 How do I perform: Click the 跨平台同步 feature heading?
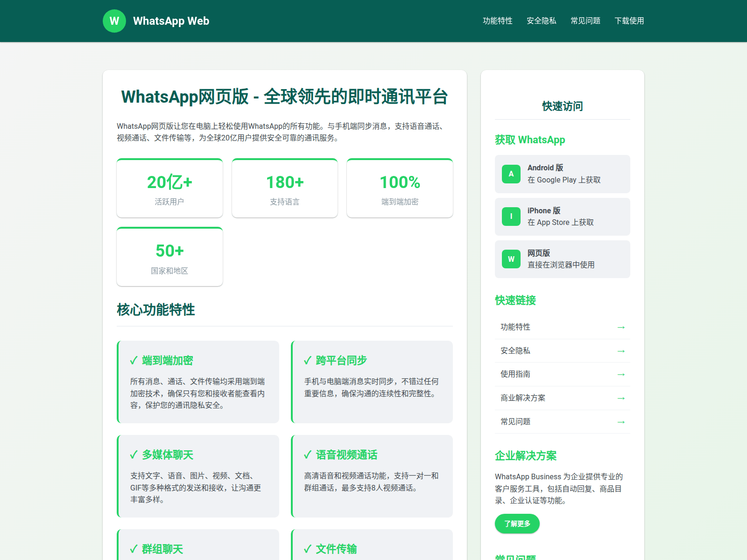pyautogui.click(x=341, y=361)
